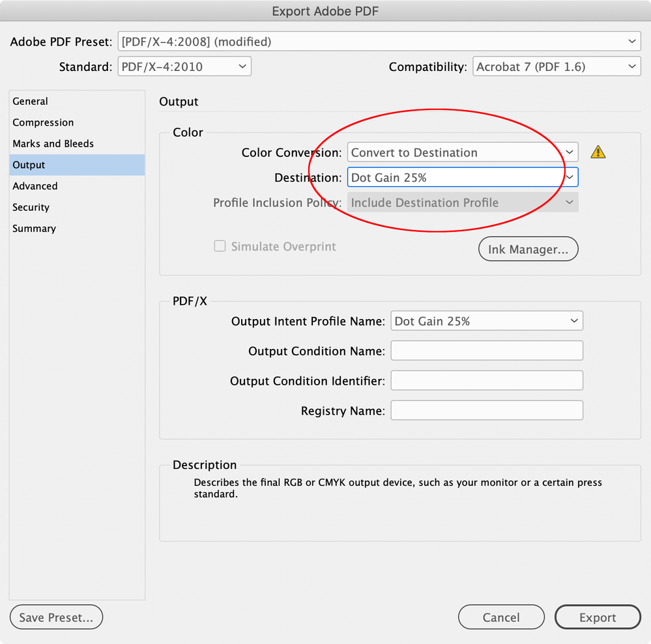The width and height of the screenshot is (651, 644).
Task: Open the Compatibility Acrobat 7 dropdown
Action: pyautogui.click(x=557, y=66)
